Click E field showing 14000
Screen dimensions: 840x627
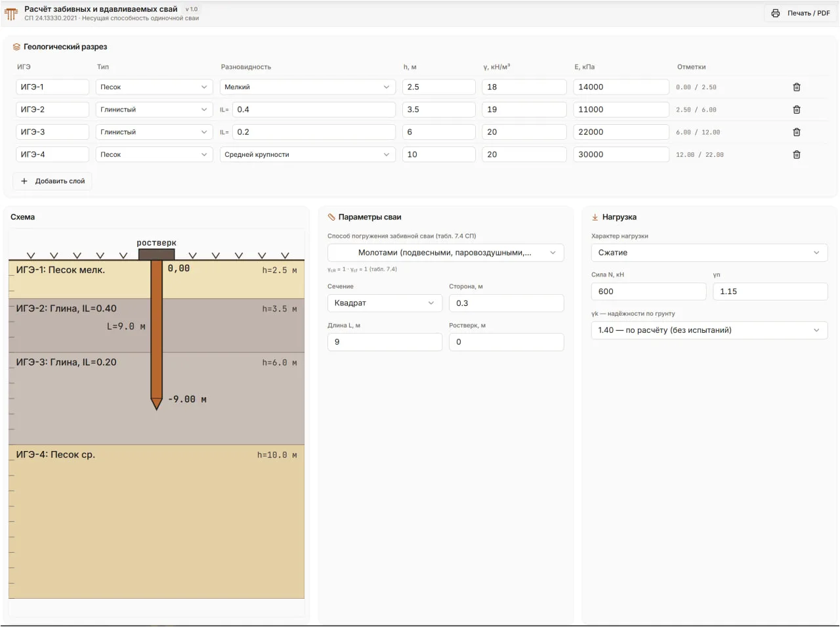pyautogui.click(x=621, y=87)
